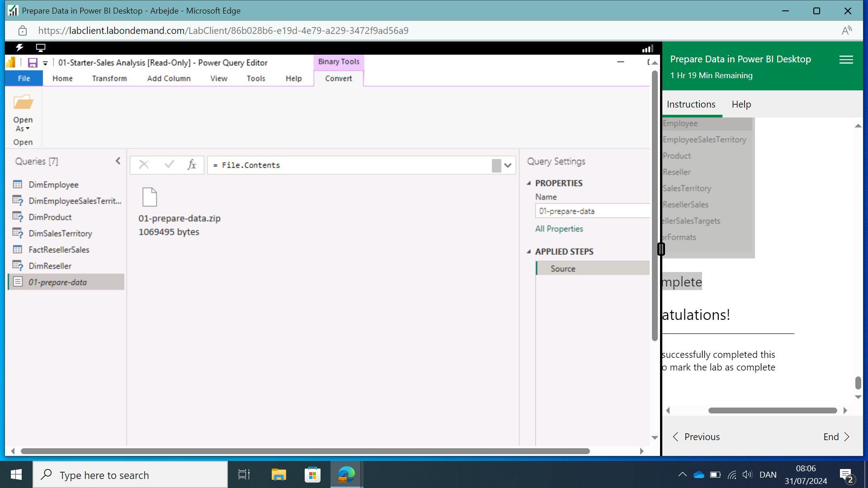Collapse the Queries pane with the arrow

[118, 161]
